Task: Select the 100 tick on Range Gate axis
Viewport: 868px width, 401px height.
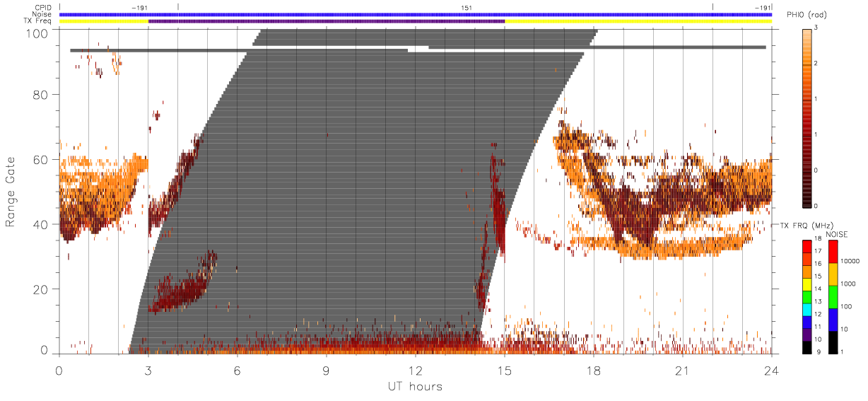Action: click(x=38, y=33)
